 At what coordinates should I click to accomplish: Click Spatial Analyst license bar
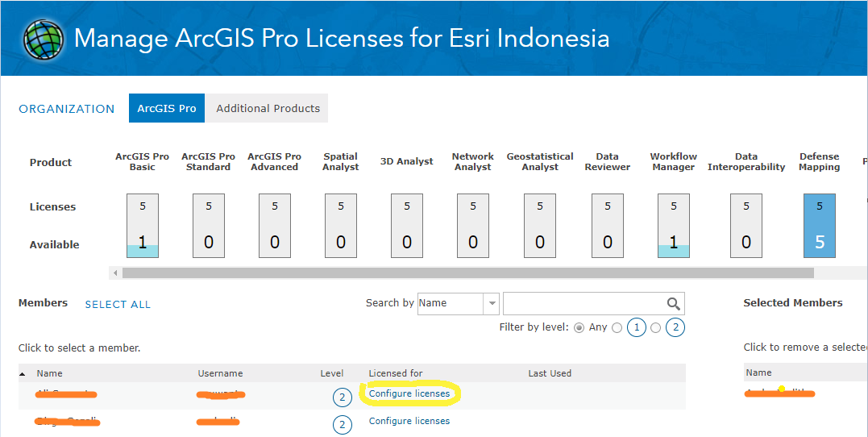tap(340, 226)
